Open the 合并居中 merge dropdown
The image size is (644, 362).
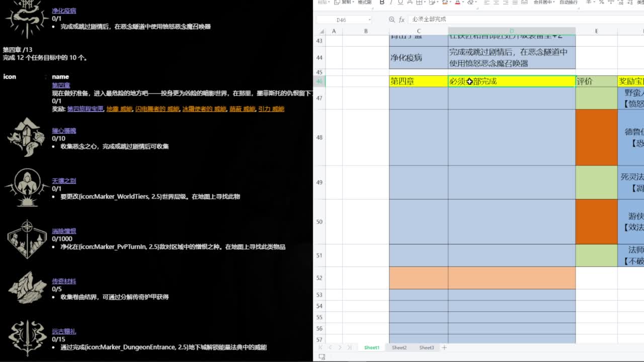click(554, 3)
